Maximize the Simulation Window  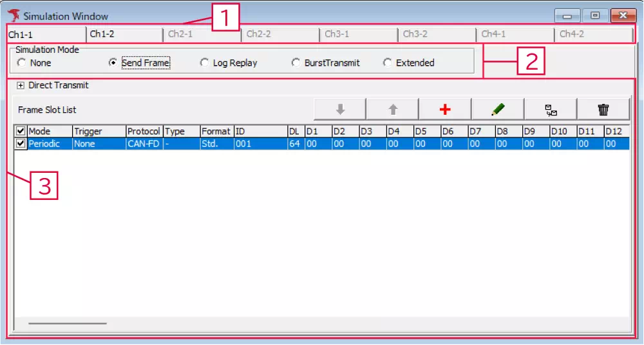(x=594, y=15)
